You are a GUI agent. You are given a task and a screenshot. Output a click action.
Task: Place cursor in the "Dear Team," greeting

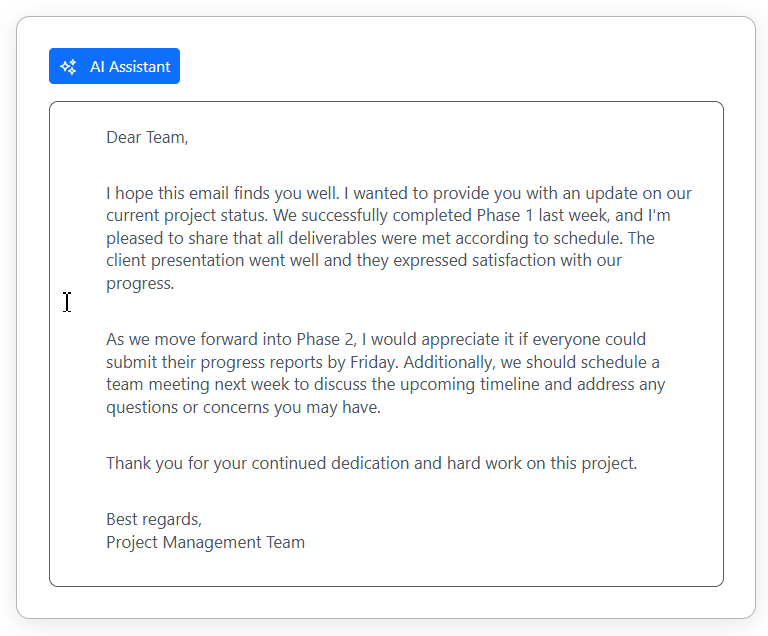147,138
